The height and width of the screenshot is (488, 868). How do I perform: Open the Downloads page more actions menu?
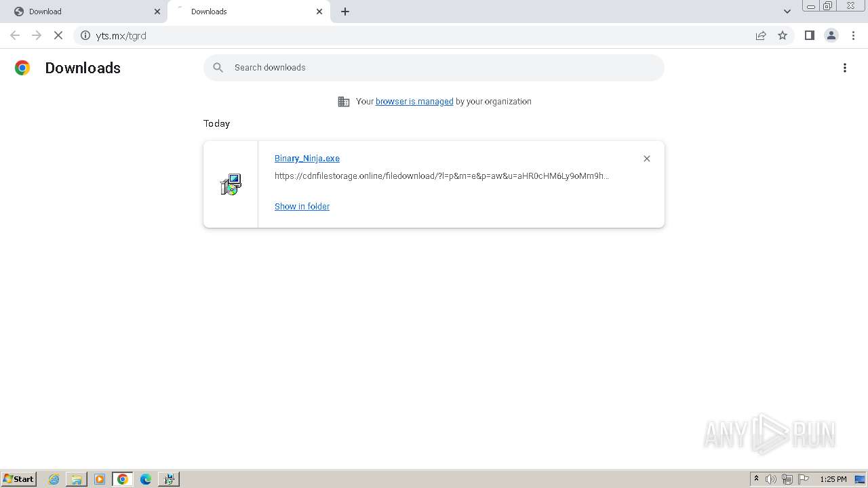tap(845, 68)
